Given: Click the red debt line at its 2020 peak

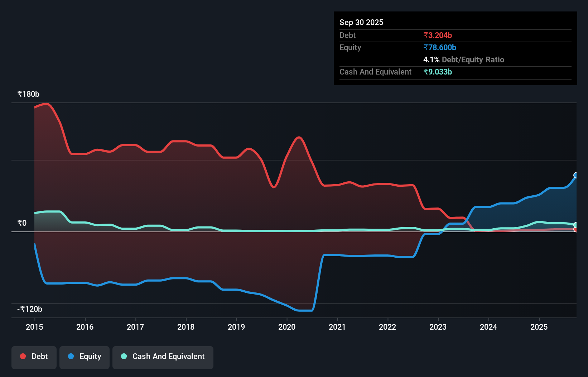Looking at the screenshot, I should click(x=299, y=138).
